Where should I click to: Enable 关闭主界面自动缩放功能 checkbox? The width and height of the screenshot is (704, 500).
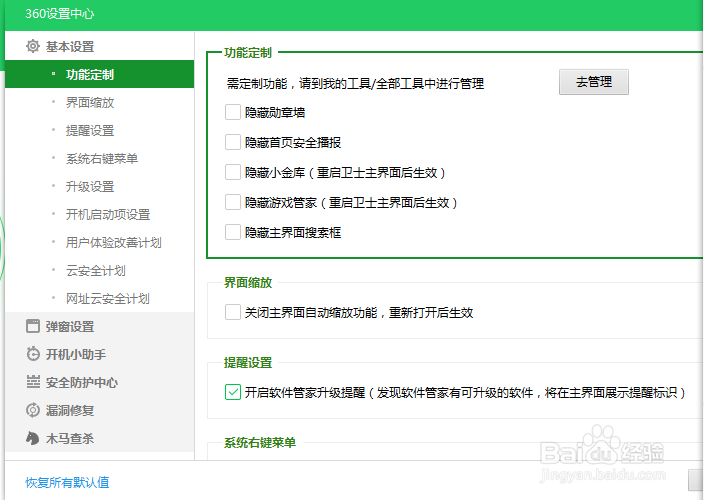point(233,312)
